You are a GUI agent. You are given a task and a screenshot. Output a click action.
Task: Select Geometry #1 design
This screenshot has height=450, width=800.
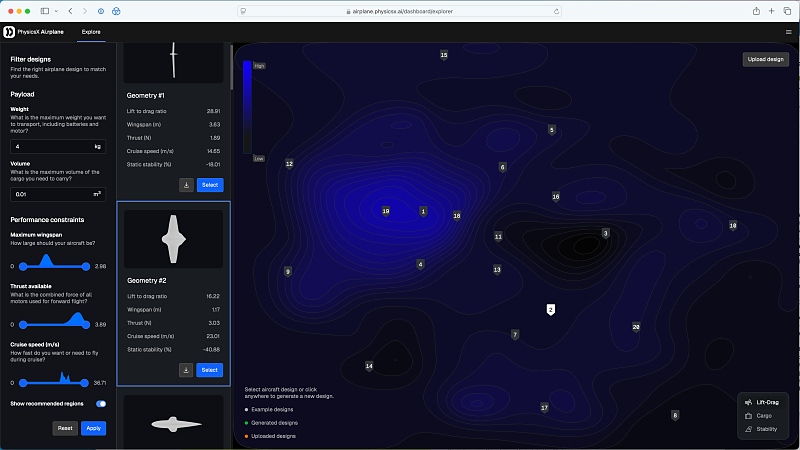[210, 185]
